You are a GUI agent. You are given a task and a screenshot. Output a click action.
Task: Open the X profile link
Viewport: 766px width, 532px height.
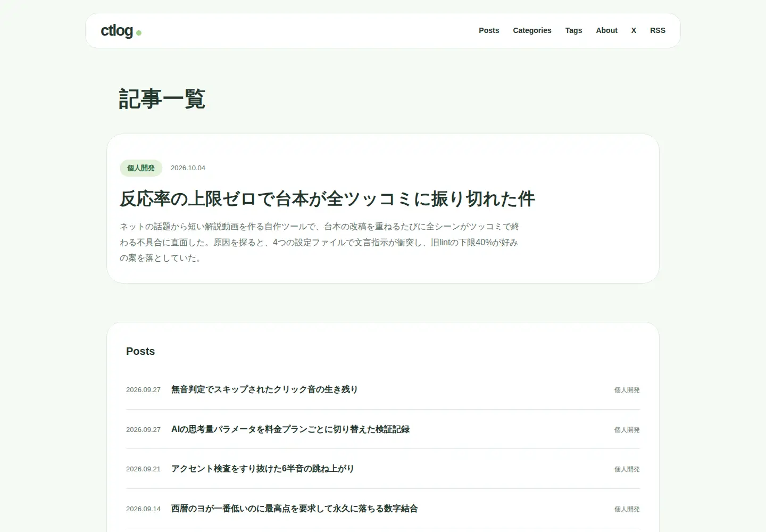(x=634, y=30)
